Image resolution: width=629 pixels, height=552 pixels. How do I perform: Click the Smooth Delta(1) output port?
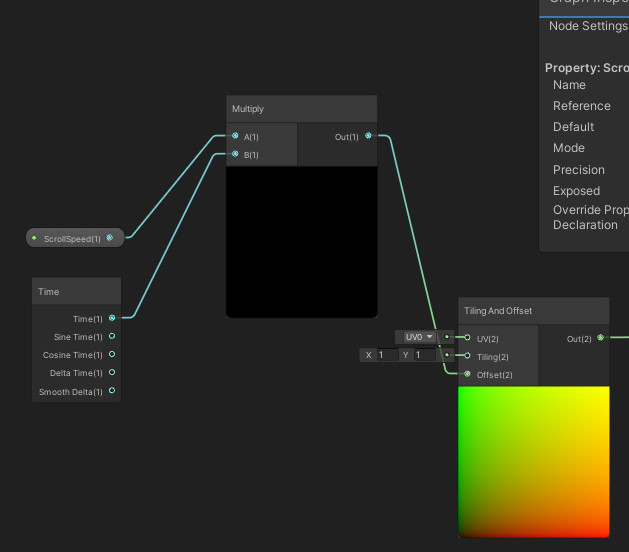[112, 391]
